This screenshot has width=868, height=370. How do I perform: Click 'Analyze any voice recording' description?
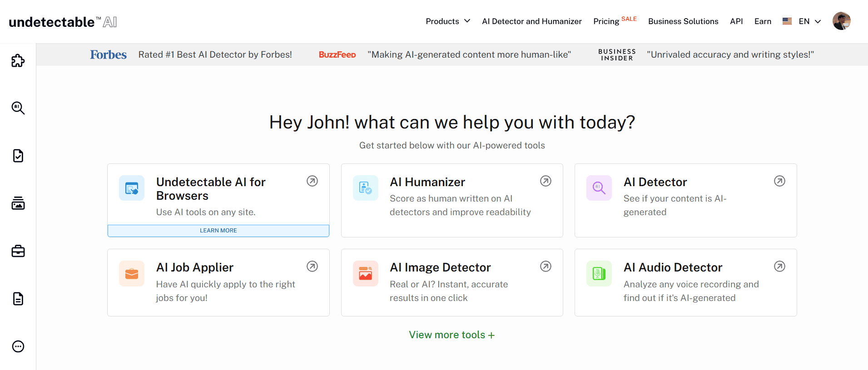click(691, 291)
